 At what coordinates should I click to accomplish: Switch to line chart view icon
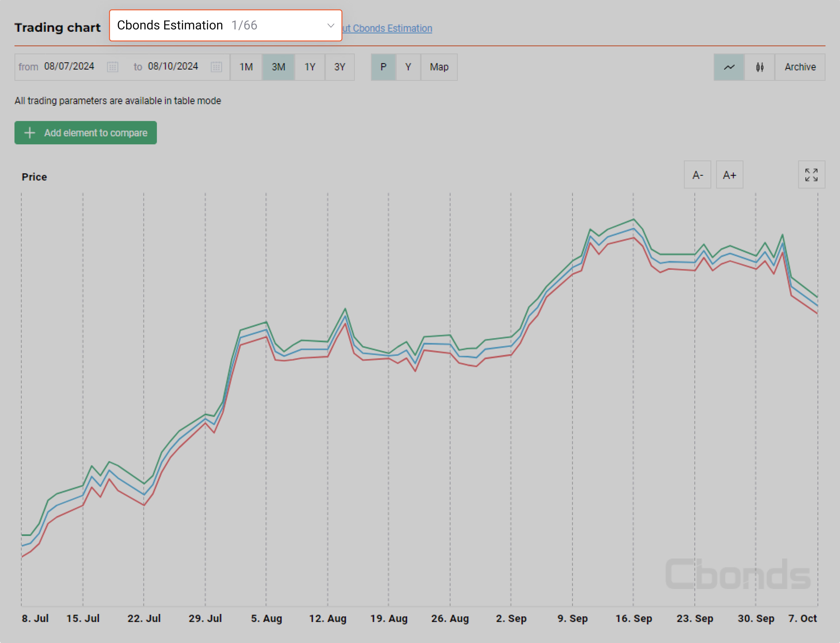[729, 67]
